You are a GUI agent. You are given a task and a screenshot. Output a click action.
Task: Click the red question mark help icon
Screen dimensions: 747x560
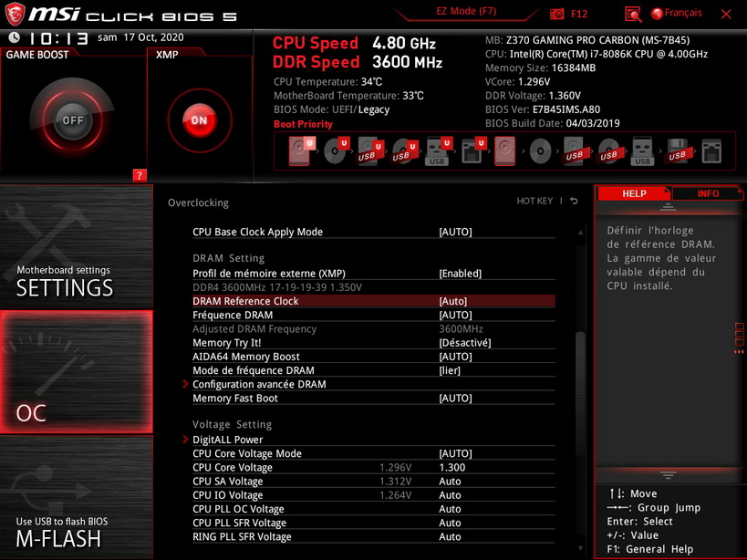(139, 175)
